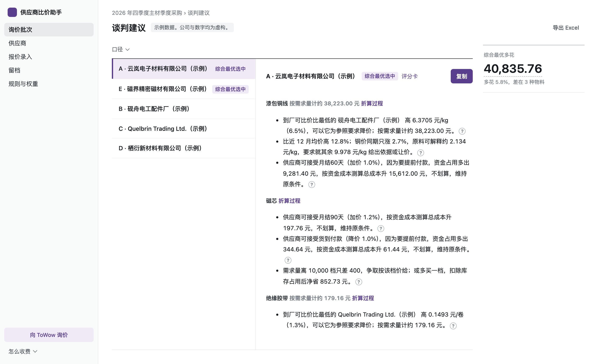Open the 评分卡 link
Image resolution: width=610 pixels, height=364 pixels.
[x=409, y=76]
